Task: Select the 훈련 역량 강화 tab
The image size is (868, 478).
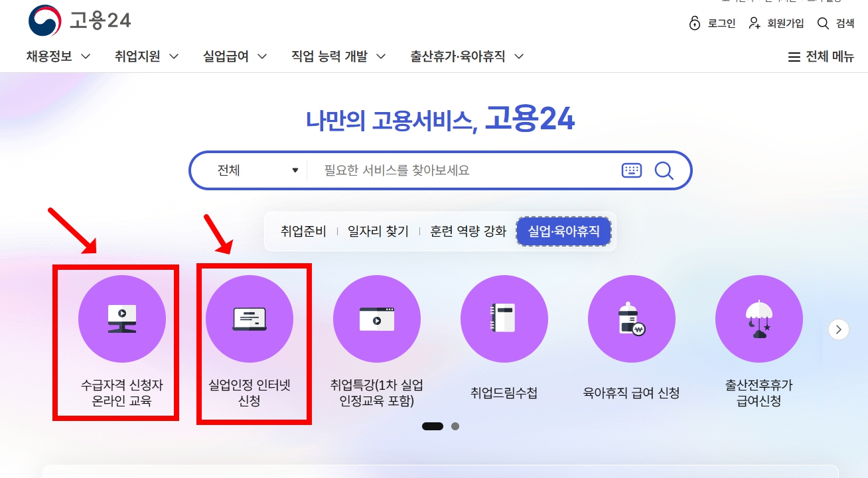Action: (468, 231)
